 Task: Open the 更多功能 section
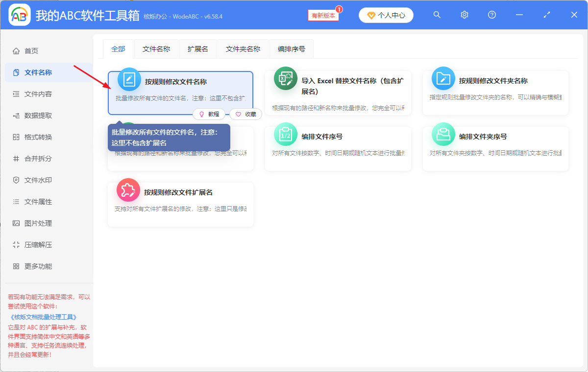click(36, 266)
